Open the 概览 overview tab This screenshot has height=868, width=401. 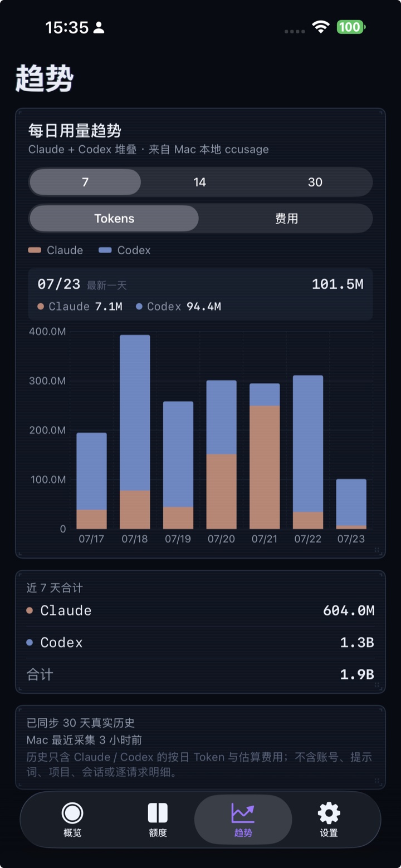[x=72, y=820]
